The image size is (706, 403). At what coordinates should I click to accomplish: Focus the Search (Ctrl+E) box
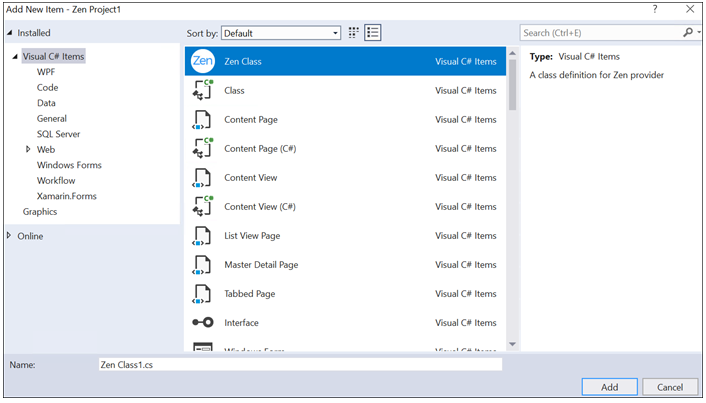point(601,32)
